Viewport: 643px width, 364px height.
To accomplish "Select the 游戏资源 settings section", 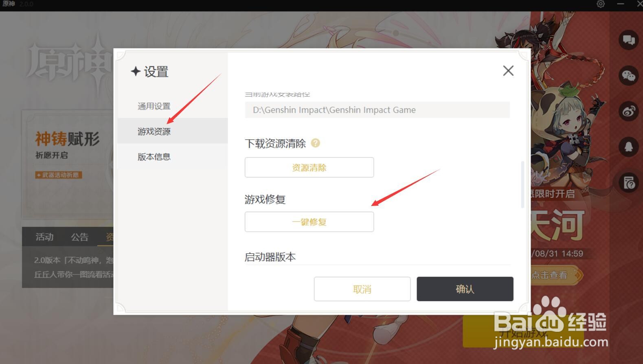I will [x=154, y=131].
